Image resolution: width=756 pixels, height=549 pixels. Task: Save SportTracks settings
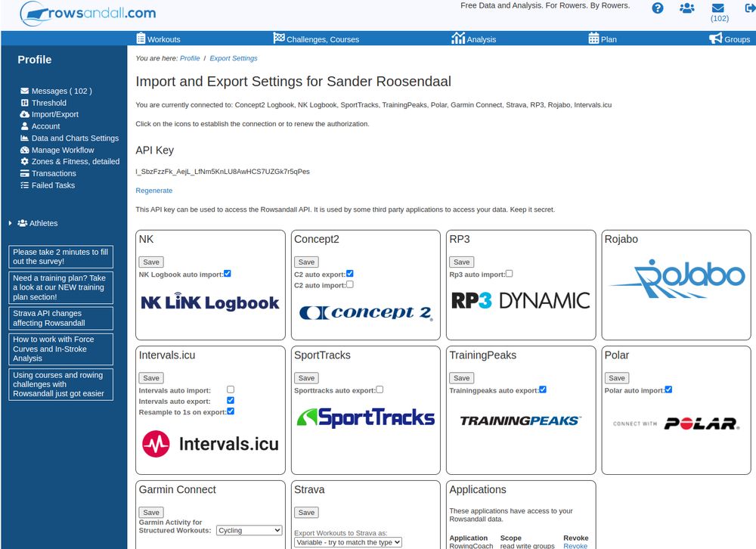[306, 378]
